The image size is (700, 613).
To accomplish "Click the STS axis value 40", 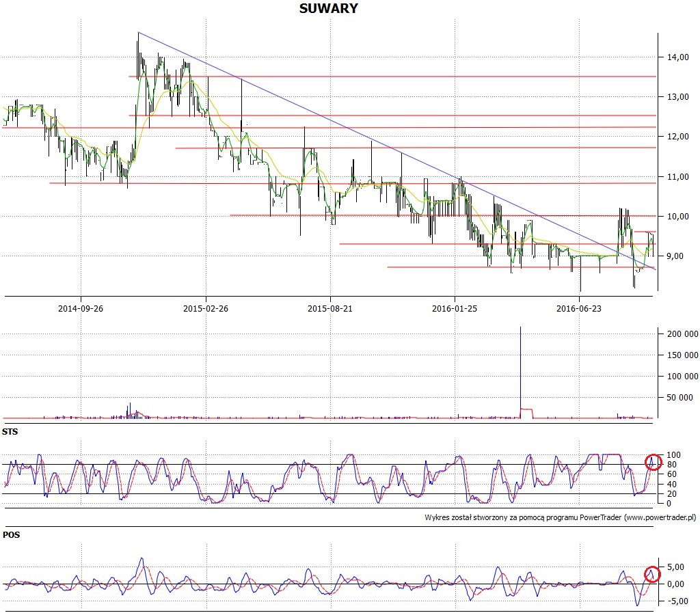I will click(x=671, y=484).
